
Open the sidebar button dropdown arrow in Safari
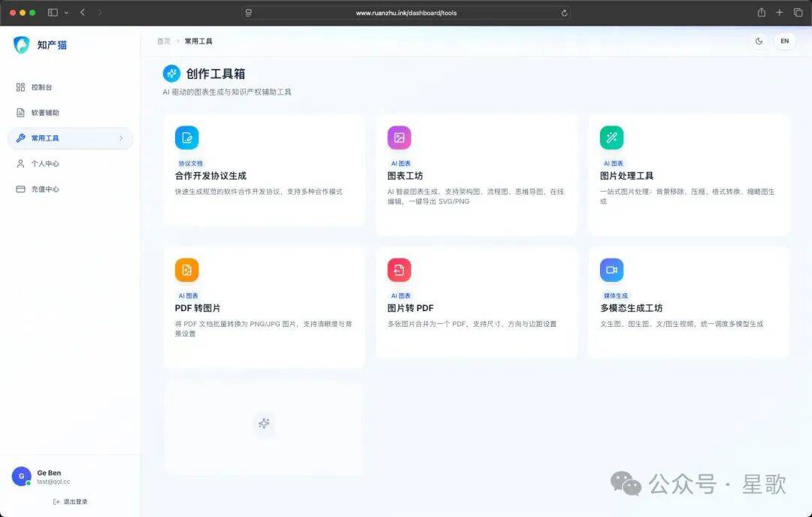pyautogui.click(x=66, y=13)
